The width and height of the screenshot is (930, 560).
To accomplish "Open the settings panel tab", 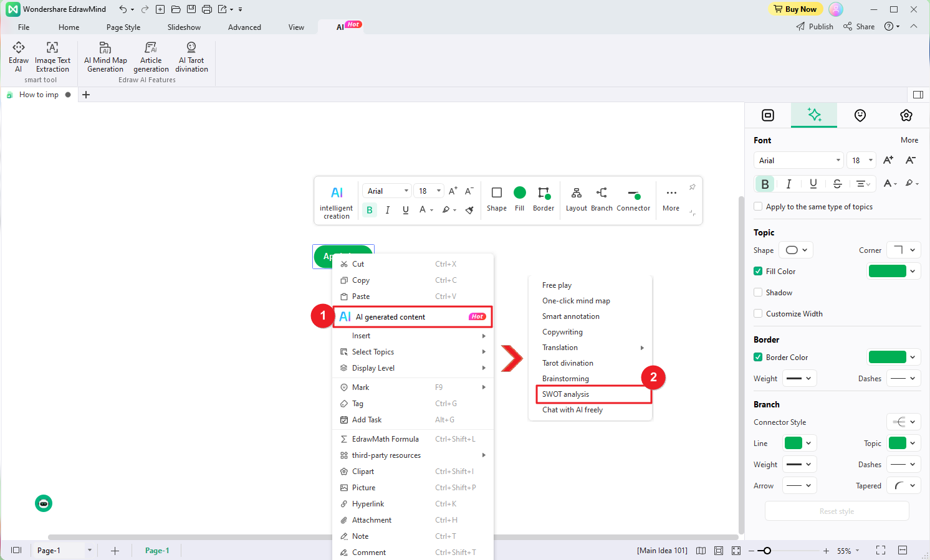I will [x=906, y=115].
